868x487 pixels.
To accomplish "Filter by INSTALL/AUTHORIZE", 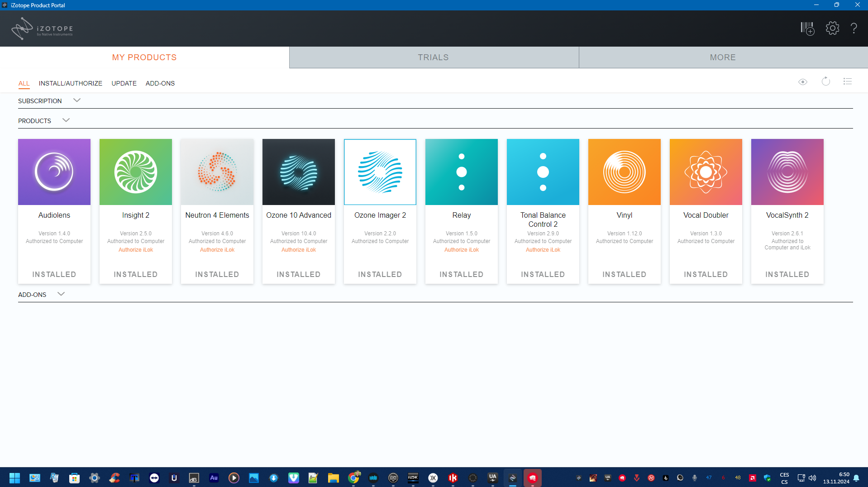I will [x=71, y=83].
